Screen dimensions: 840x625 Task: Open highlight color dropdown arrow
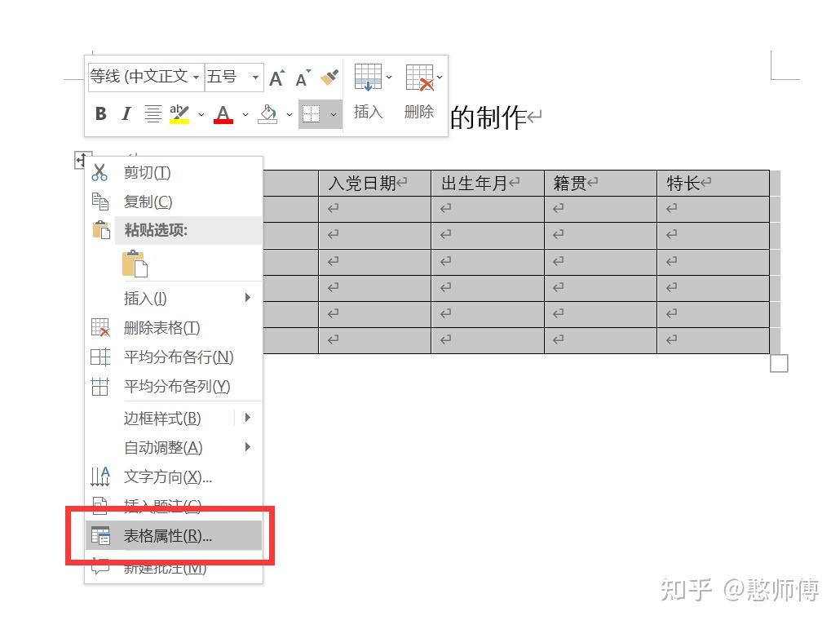pyautogui.click(x=201, y=114)
